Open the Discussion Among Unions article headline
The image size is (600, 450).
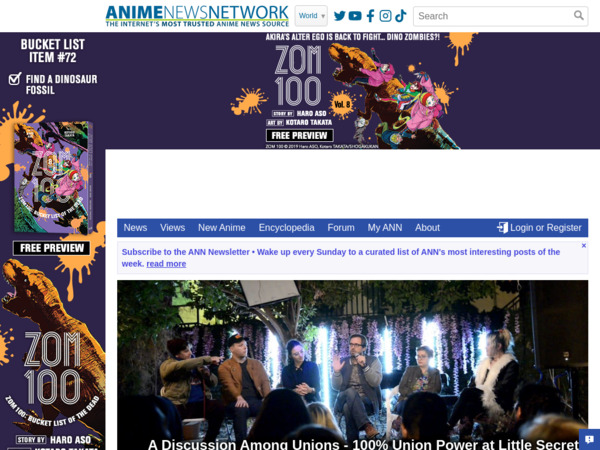pos(363,444)
